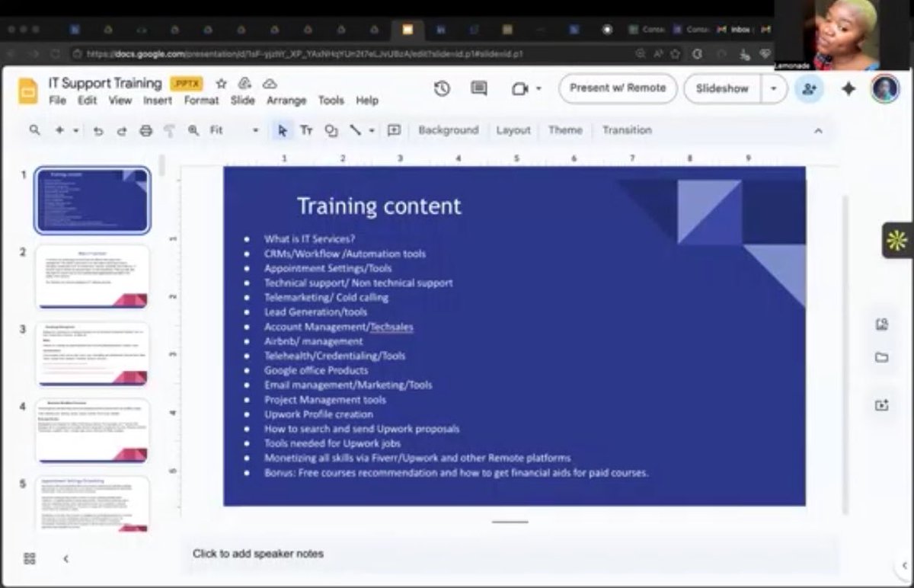Open the Tools menu
914x588 pixels.
click(331, 101)
